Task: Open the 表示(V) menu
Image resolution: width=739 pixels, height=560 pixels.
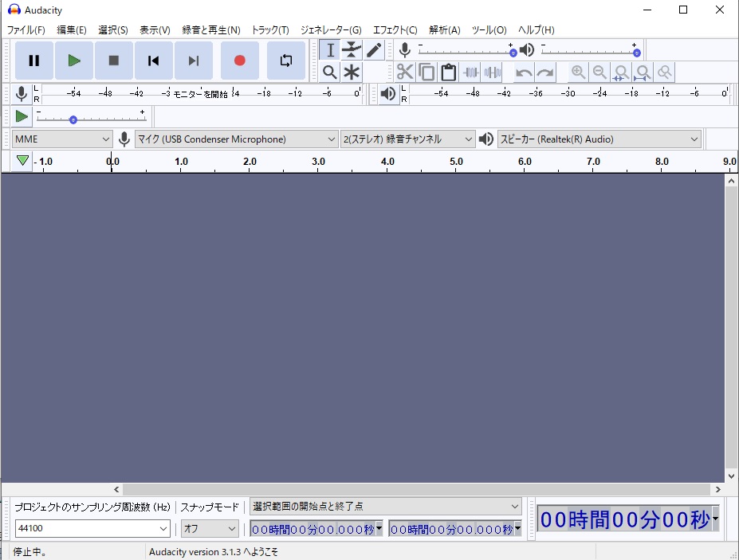Action: coord(155,30)
